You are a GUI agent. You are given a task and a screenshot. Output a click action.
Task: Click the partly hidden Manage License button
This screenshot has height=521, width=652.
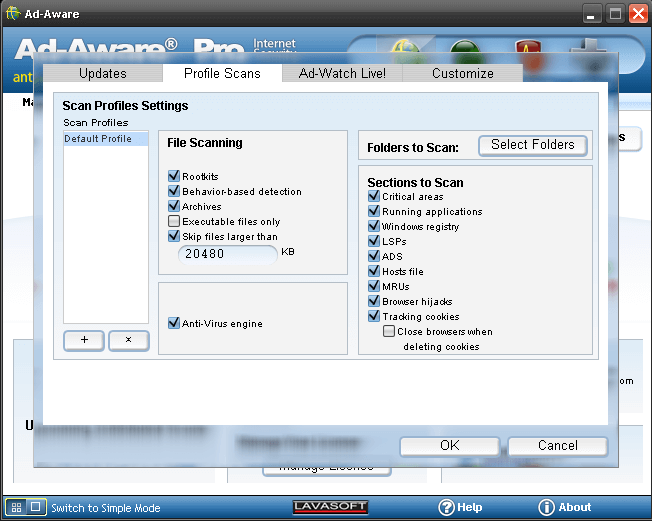327,471
